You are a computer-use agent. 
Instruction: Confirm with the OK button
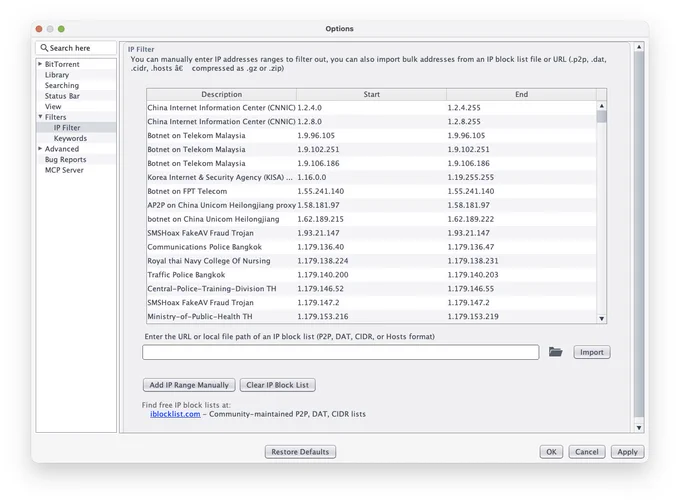click(x=551, y=452)
